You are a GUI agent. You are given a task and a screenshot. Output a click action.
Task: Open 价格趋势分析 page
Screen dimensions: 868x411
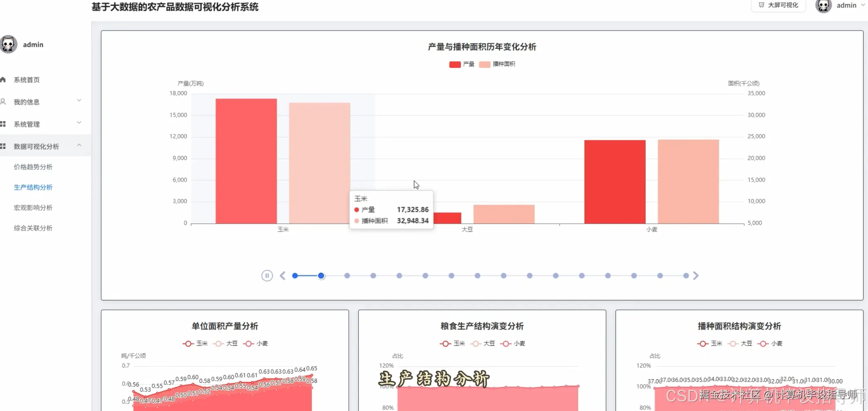(x=33, y=167)
